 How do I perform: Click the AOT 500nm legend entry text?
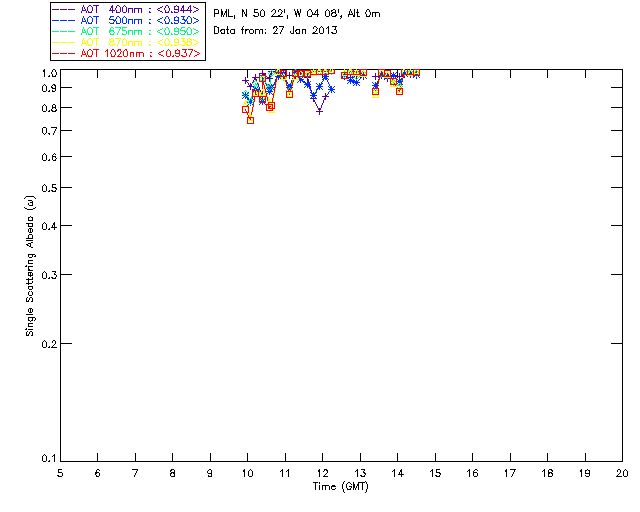pos(140,20)
